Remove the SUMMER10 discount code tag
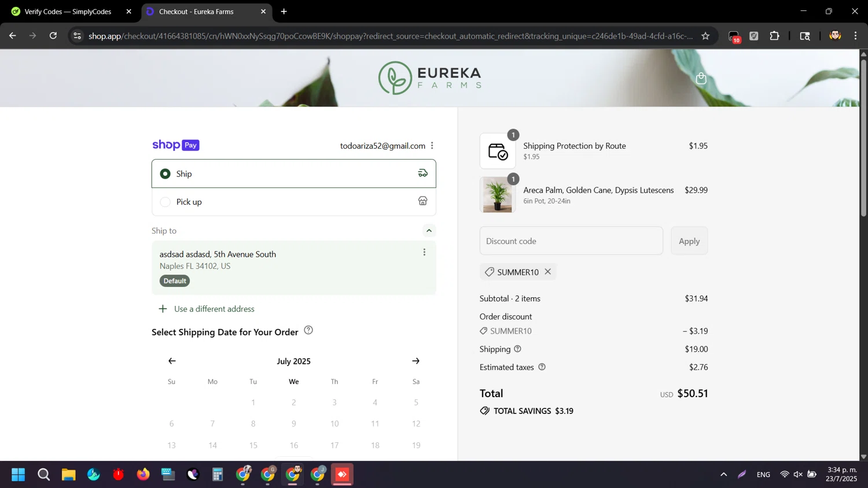This screenshot has width=868, height=488. click(547, 272)
